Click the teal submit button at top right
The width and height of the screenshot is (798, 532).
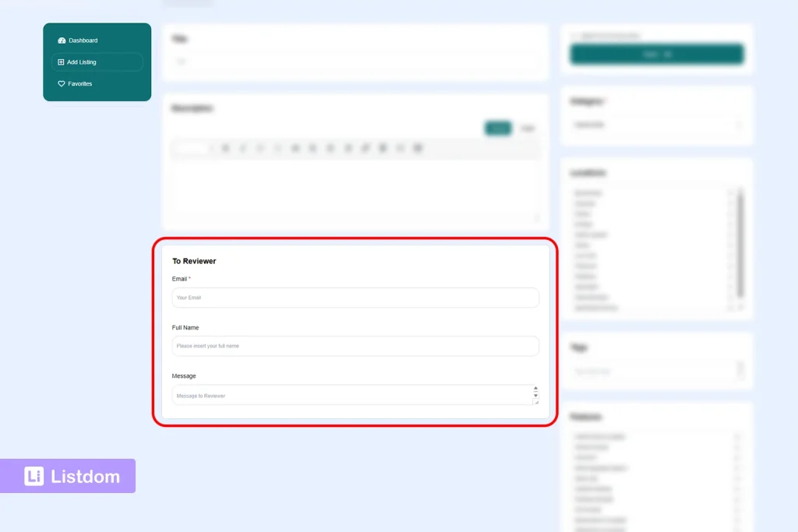pos(657,55)
